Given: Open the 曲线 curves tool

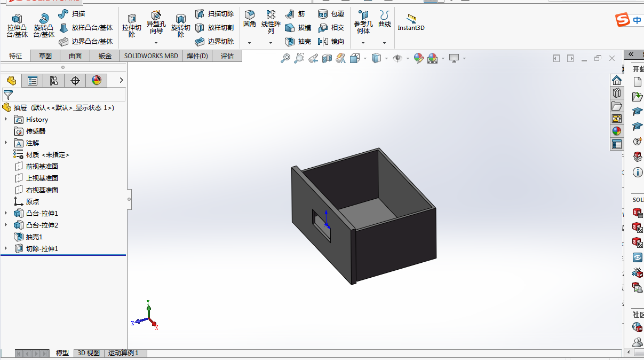Looking at the screenshot, I should coord(385,19).
